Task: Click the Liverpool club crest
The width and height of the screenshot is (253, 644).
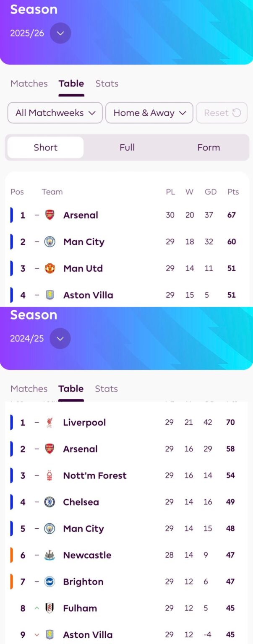Action: coord(49,423)
